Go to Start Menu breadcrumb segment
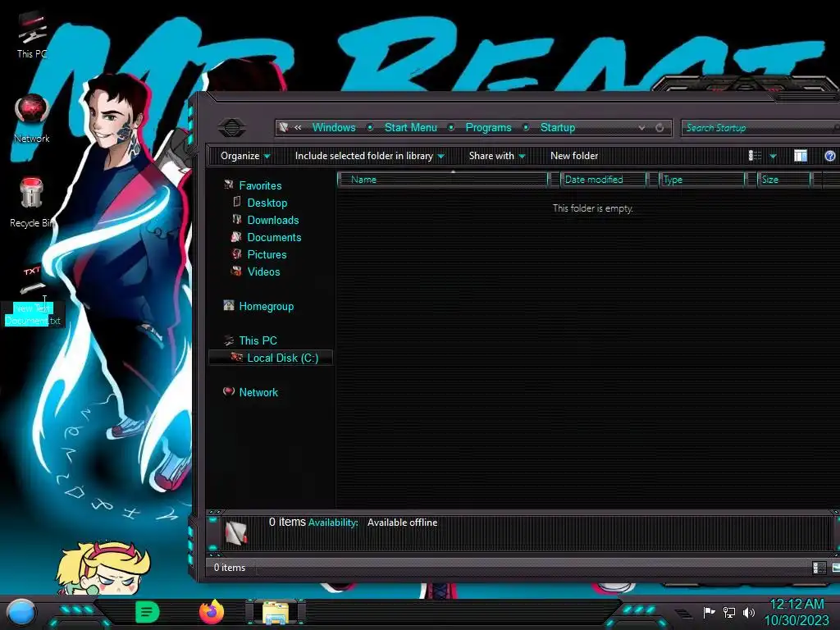This screenshot has width=840, height=630. pyautogui.click(x=411, y=127)
